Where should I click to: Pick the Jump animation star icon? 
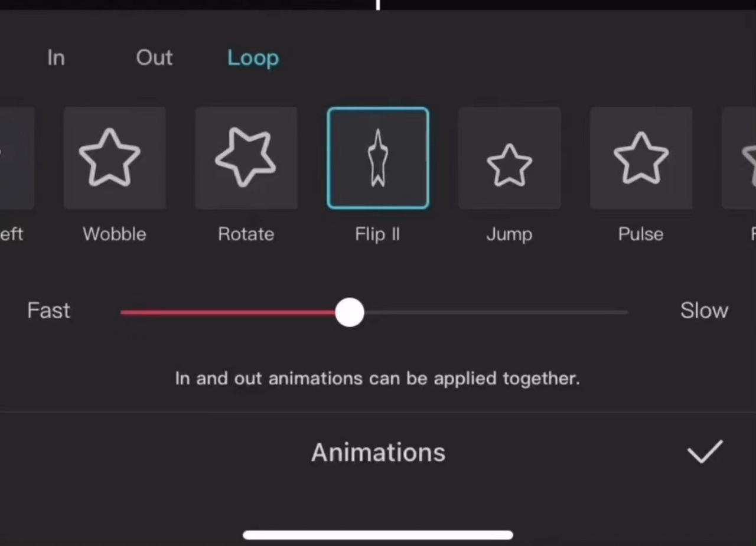(510, 158)
